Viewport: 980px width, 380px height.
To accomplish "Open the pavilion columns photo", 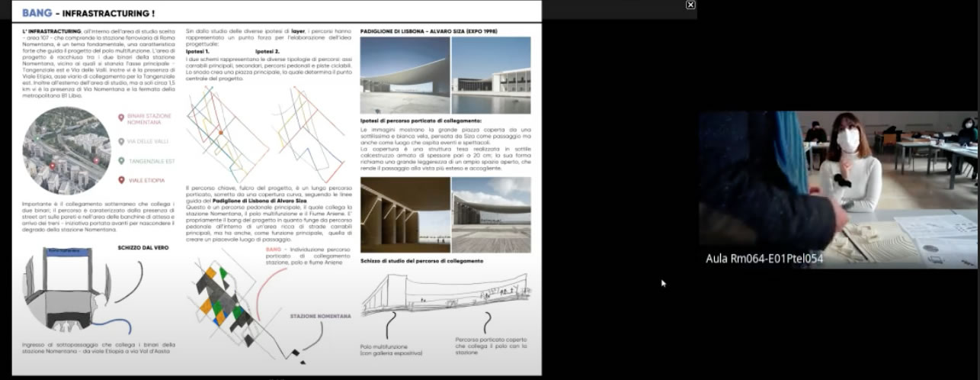I will click(404, 214).
